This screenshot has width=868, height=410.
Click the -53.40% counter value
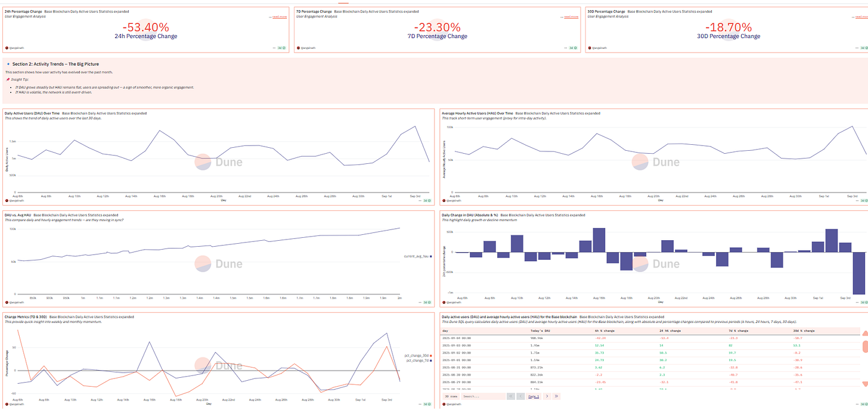145,27
